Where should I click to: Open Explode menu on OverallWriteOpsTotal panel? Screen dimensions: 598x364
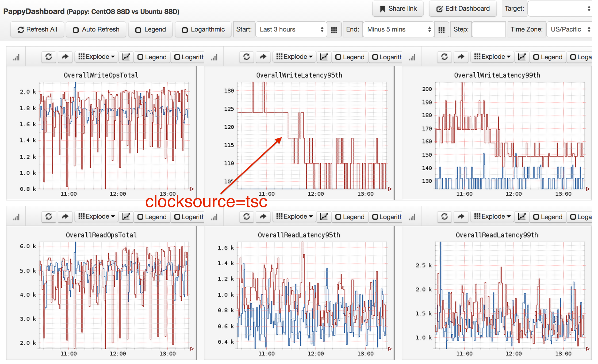coord(97,57)
